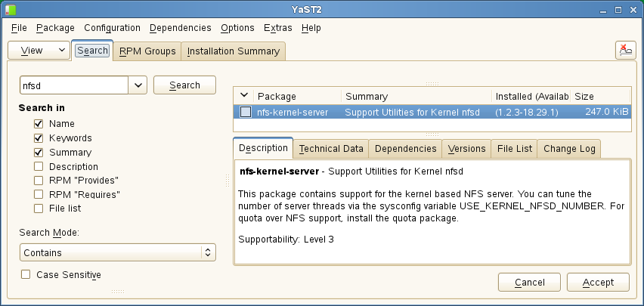Click the Cancel button

tap(529, 283)
